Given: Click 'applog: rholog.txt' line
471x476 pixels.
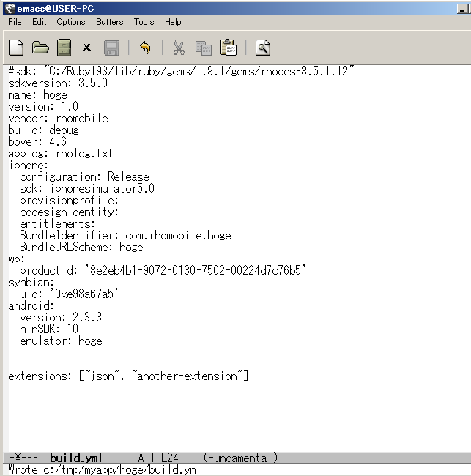Looking at the screenshot, I should click(x=60, y=153).
